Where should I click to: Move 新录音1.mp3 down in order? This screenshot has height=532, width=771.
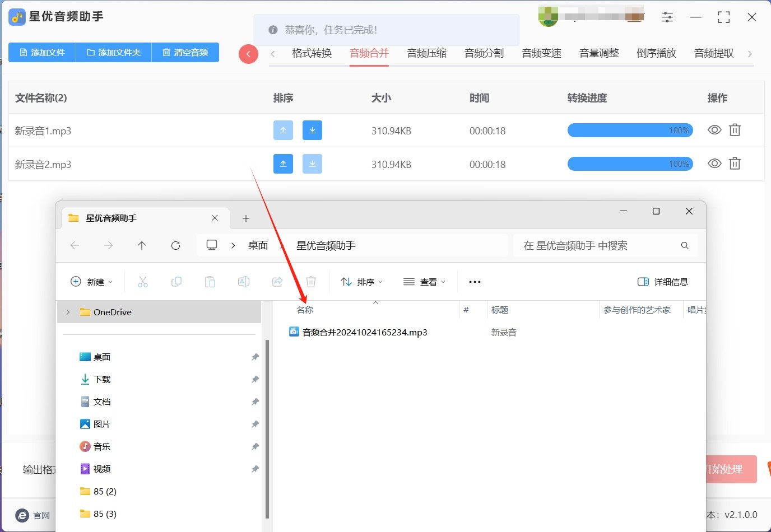click(312, 130)
